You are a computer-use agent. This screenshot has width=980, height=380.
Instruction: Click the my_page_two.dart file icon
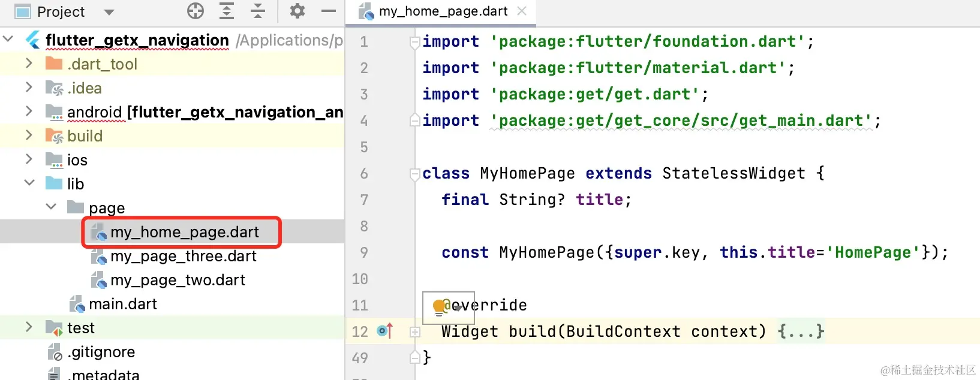[x=98, y=280]
